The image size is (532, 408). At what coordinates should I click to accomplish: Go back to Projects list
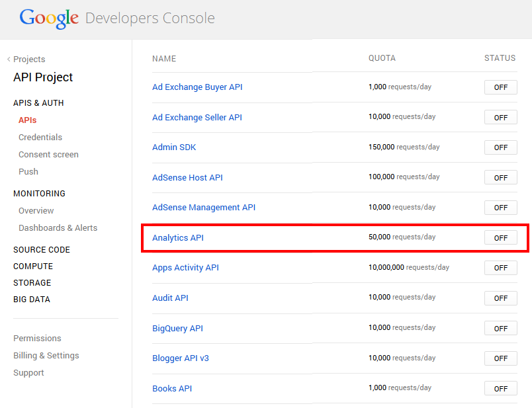click(x=28, y=60)
